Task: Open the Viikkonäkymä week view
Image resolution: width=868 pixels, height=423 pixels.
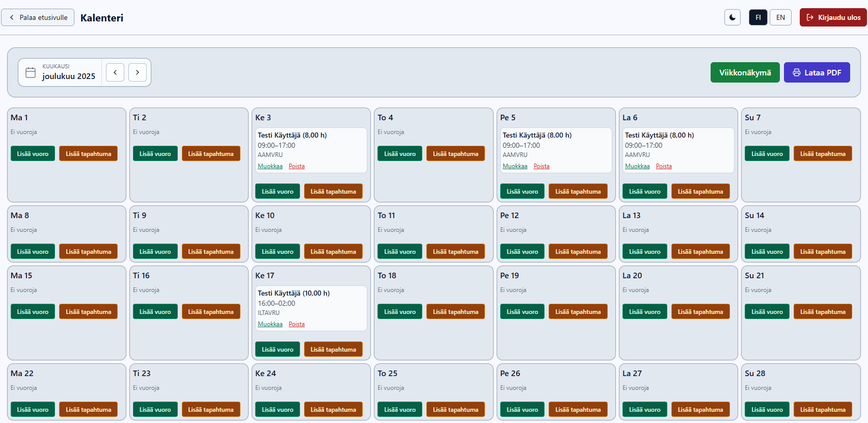Action: click(x=745, y=73)
